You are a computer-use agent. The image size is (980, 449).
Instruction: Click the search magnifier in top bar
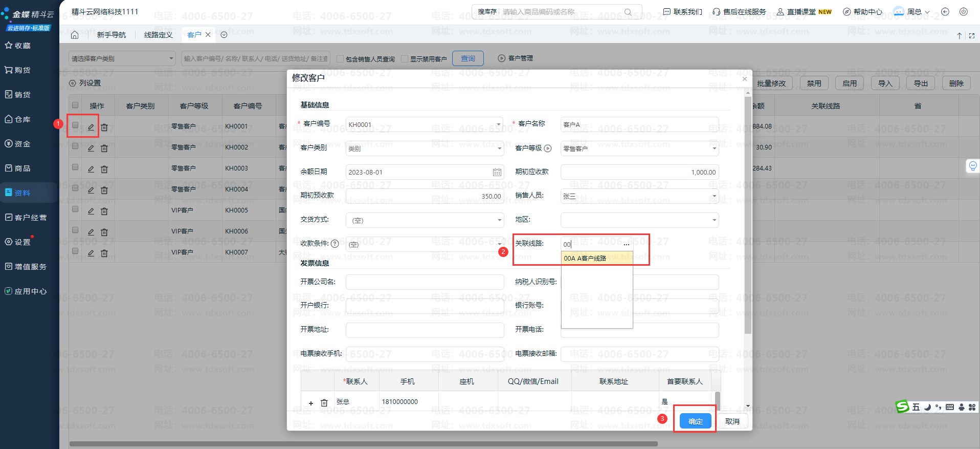pyautogui.click(x=628, y=12)
